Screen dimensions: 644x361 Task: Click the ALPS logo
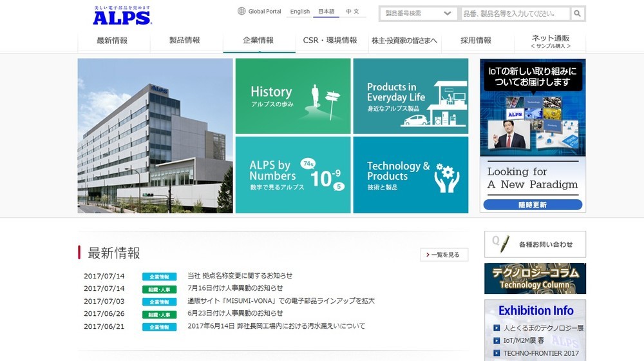(122, 15)
